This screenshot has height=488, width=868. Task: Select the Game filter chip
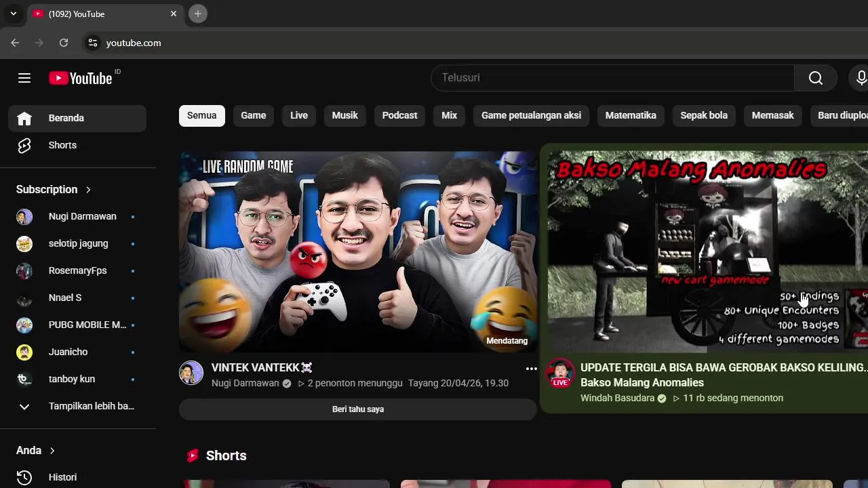(254, 116)
